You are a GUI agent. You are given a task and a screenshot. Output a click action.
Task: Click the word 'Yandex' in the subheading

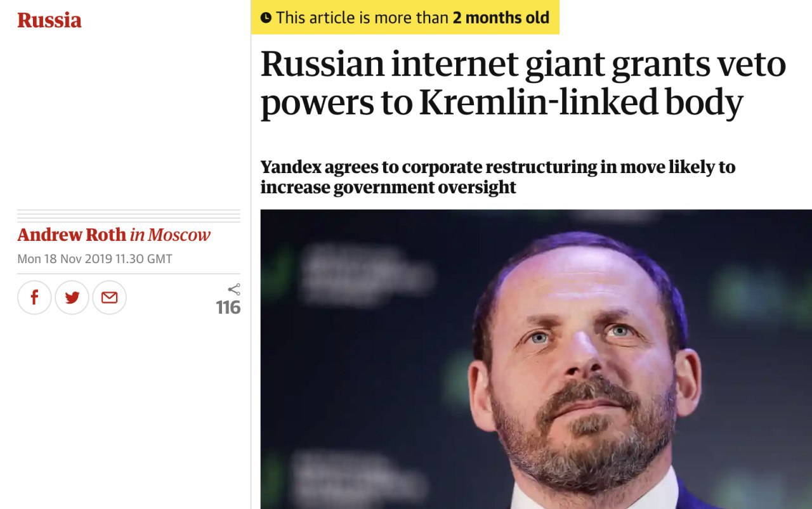pyautogui.click(x=291, y=167)
